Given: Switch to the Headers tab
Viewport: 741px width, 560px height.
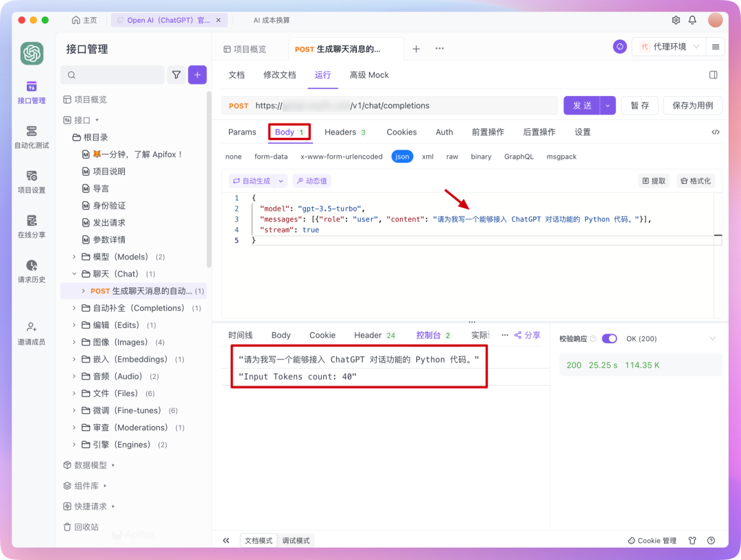Looking at the screenshot, I should (345, 132).
